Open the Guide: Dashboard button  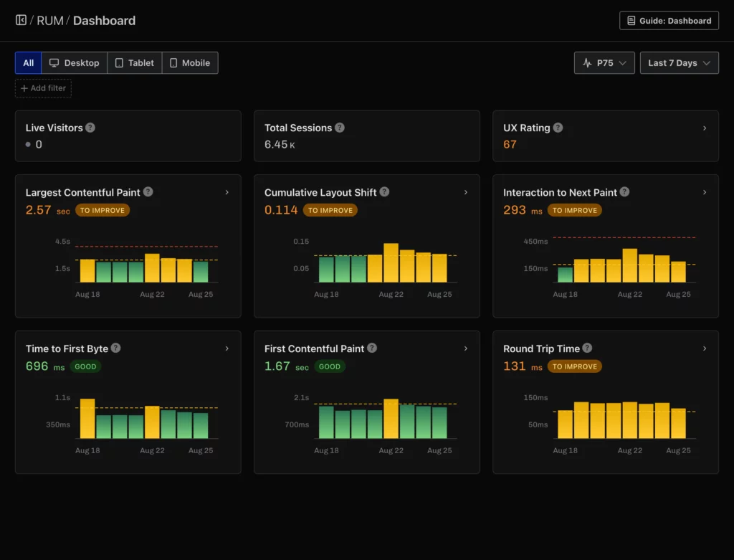669,21
